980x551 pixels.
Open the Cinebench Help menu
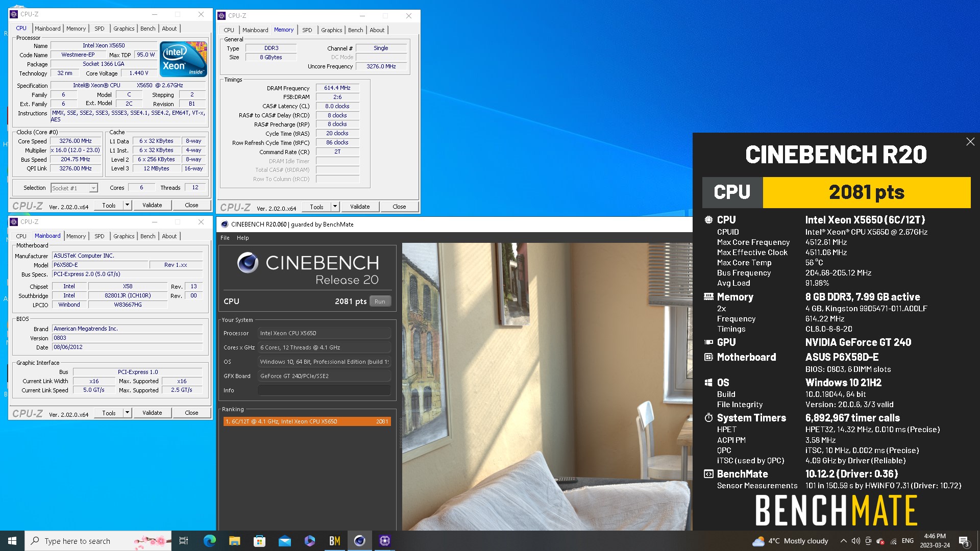(243, 238)
